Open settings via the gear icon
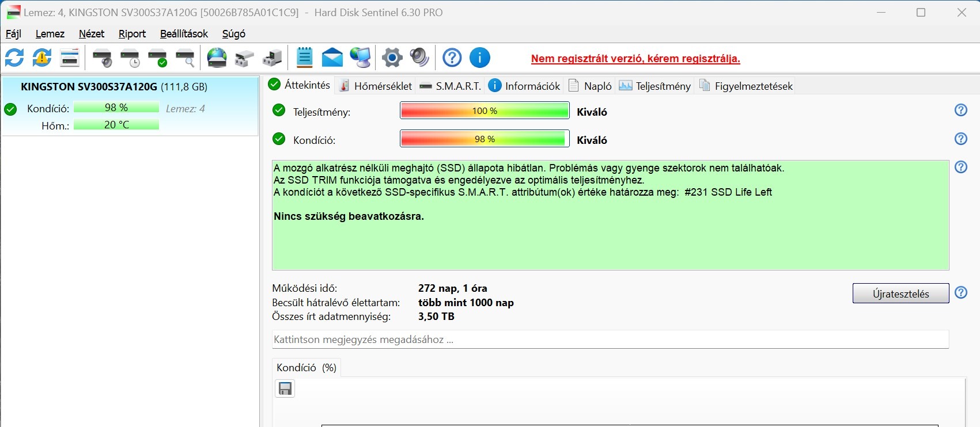The height and width of the screenshot is (427, 980). coord(392,58)
